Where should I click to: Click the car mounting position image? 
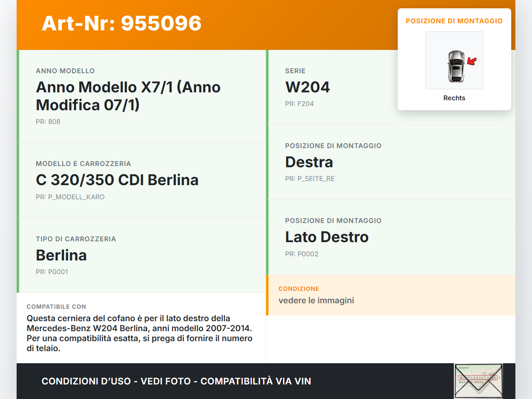[454, 60]
